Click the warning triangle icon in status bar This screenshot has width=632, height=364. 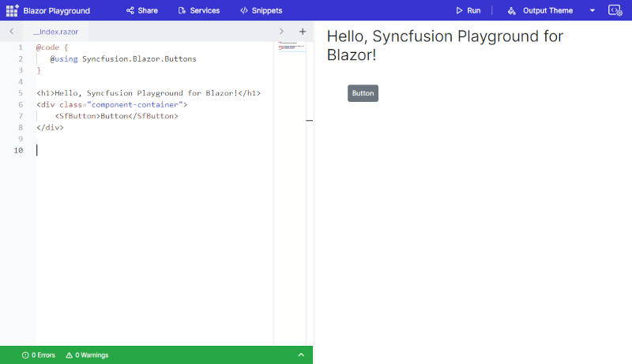click(x=70, y=355)
